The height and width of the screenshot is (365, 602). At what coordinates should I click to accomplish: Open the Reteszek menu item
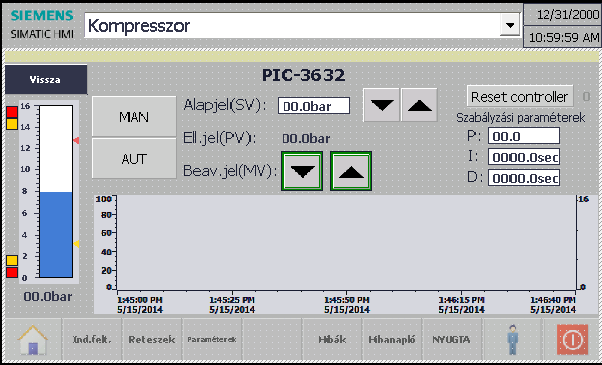tap(152, 339)
